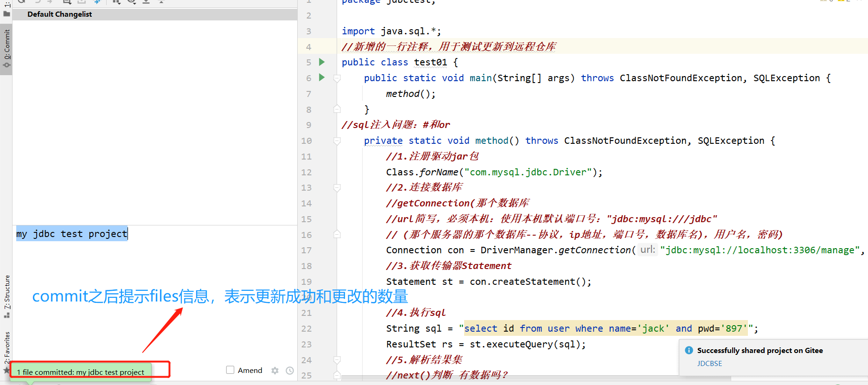Click 'method();' call on line 7
The height and width of the screenshot is (385, 868).
[411, 94]
